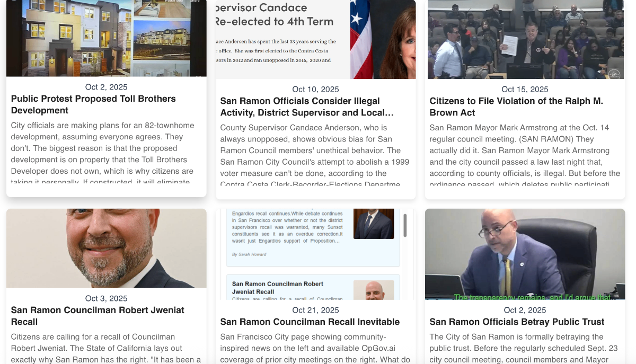
Task: Open 'Citizens to File Violation of the Ralph M. Brown Act'
Action: pyautogui.click(x=516, y=106)
